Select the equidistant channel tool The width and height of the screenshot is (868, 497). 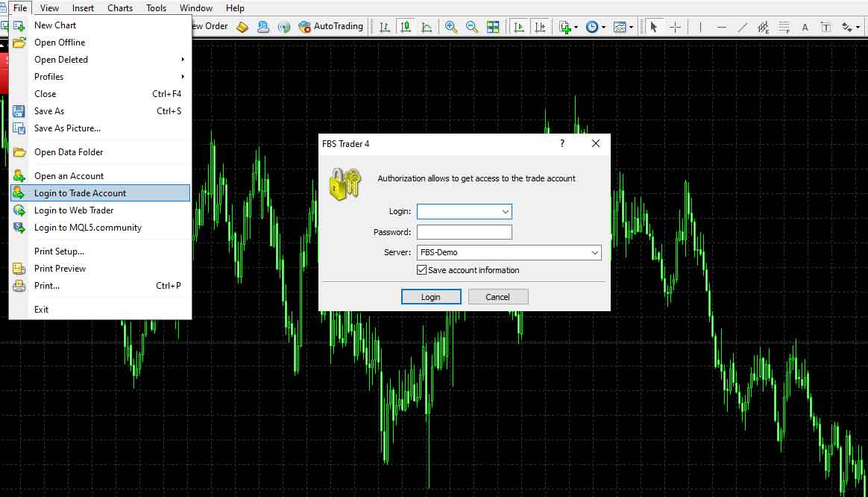[764, 27]
